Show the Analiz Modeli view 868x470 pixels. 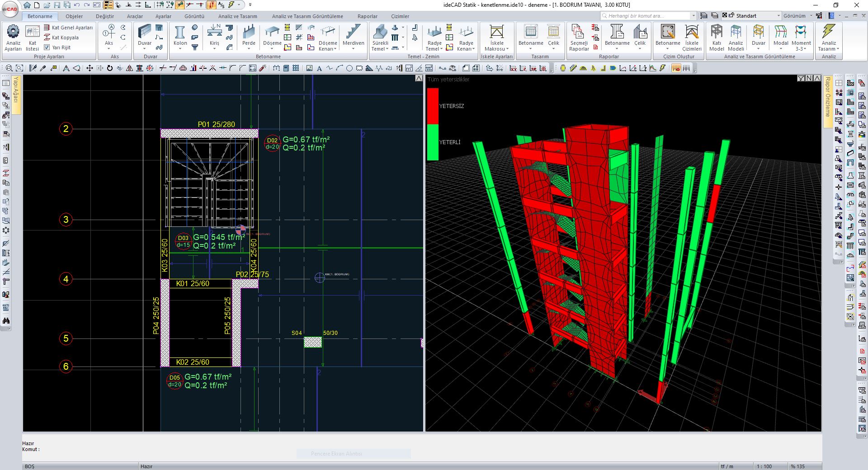(736, 38)
